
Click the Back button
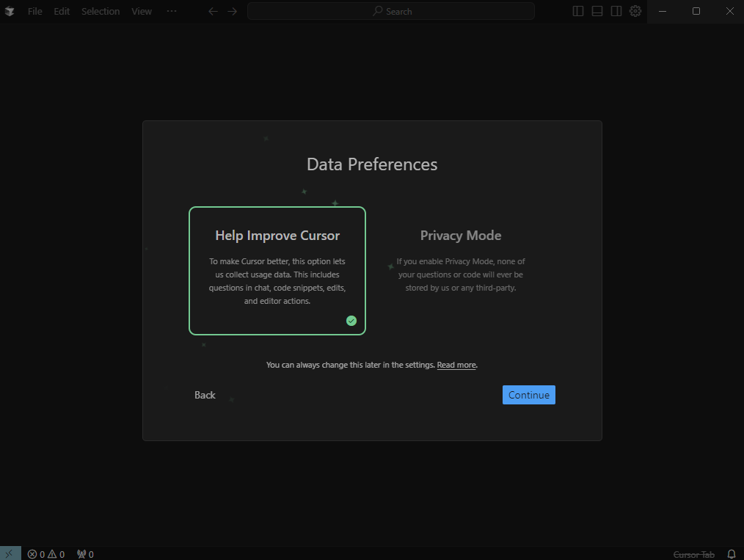[x=205, y=395]
